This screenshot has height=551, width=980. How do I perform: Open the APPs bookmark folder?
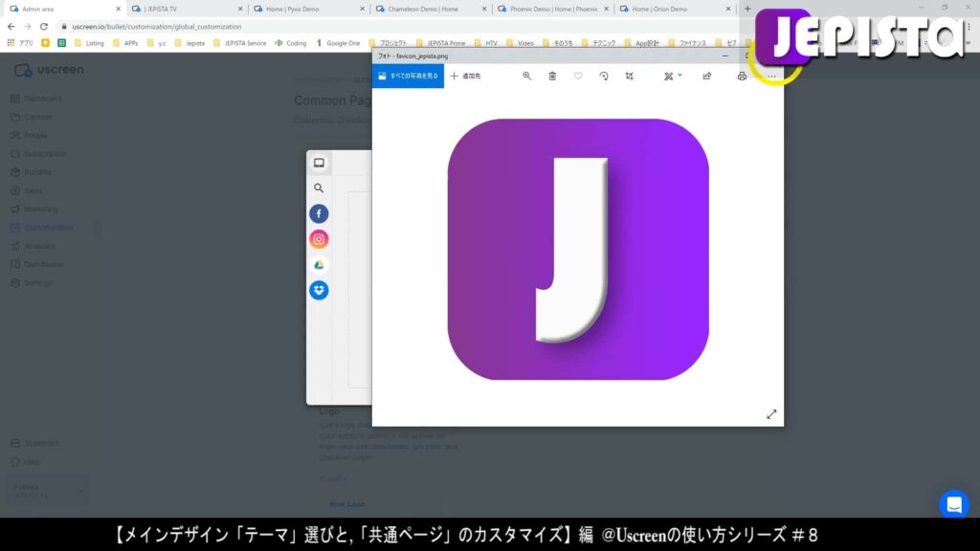pos(125,43)
